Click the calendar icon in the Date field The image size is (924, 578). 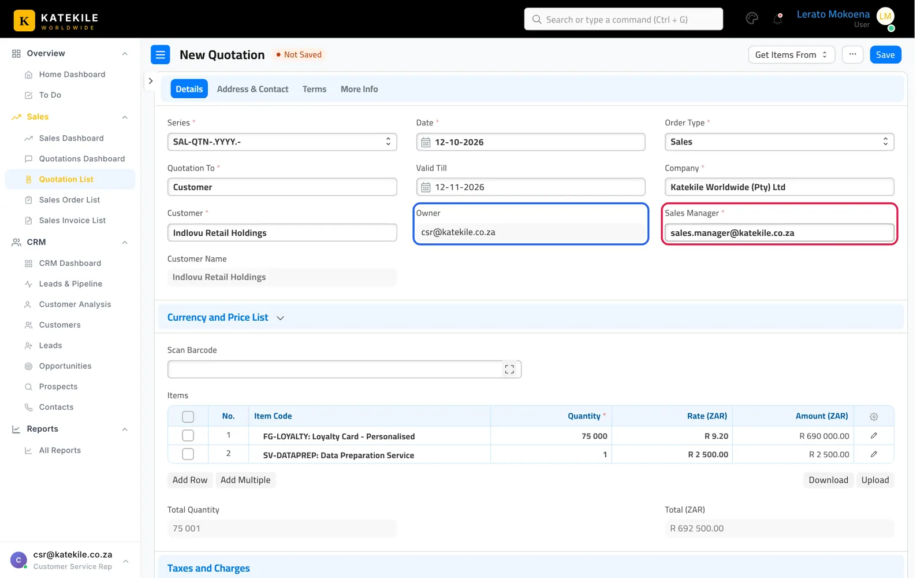click(426, 142)
